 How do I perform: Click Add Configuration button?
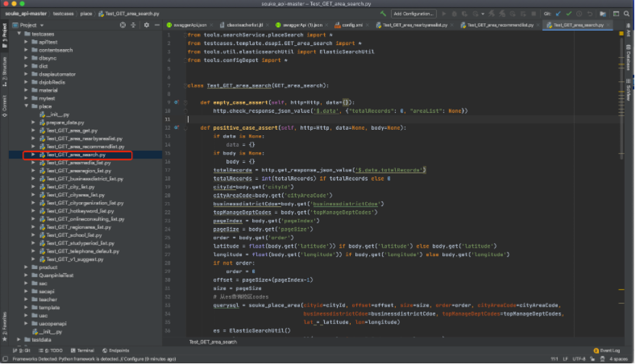pyautogui.click(x=414, y=14)
